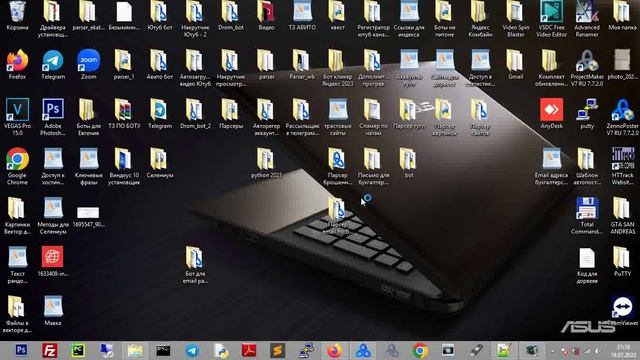The image size is (640, 360).
Task: Launch ZennoPoster V7 RU desktop shortcut
Action: (622, 110)
